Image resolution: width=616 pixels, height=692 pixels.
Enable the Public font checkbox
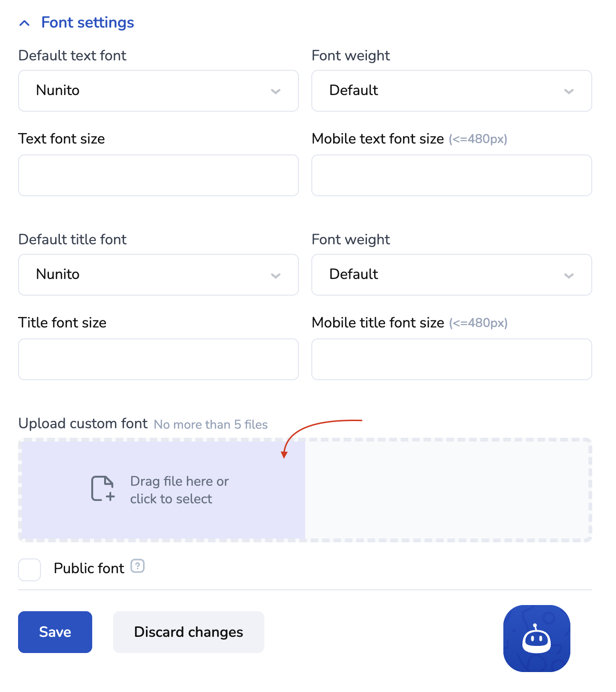point(29,569)
